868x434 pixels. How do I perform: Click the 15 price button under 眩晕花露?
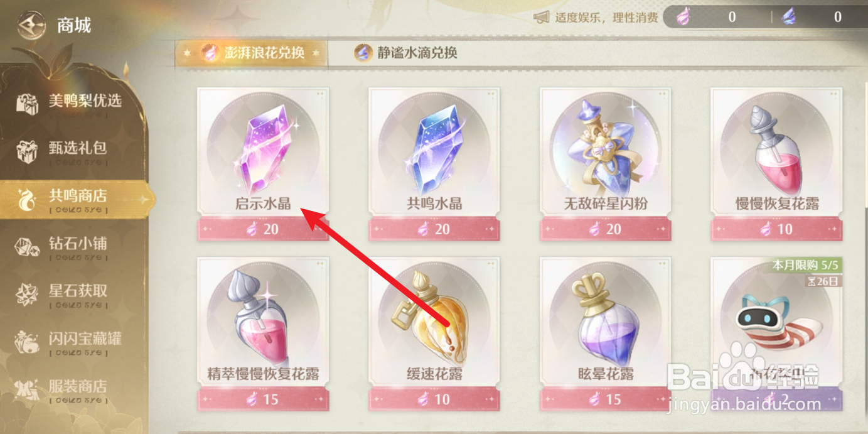(606, 399)
